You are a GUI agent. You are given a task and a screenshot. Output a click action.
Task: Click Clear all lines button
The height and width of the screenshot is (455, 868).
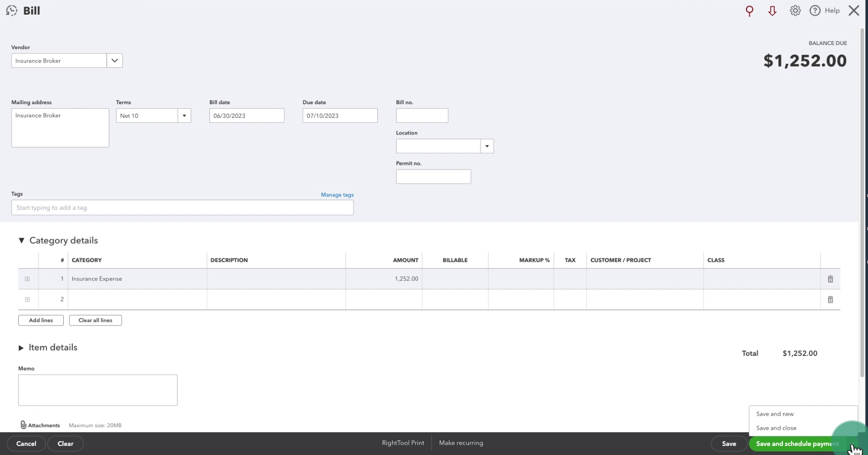pyautogui.click(x=96, y=321)
